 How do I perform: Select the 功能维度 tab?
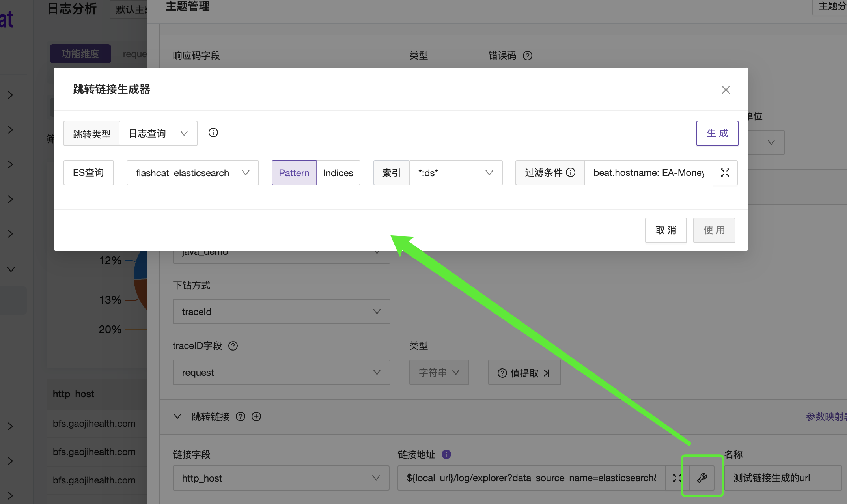(x=80, y=54)
